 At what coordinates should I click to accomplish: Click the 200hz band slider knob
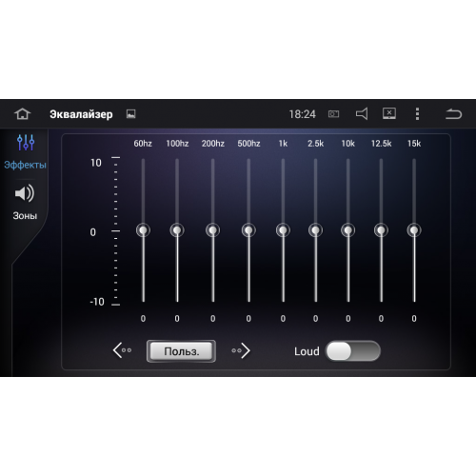(212, 230)
